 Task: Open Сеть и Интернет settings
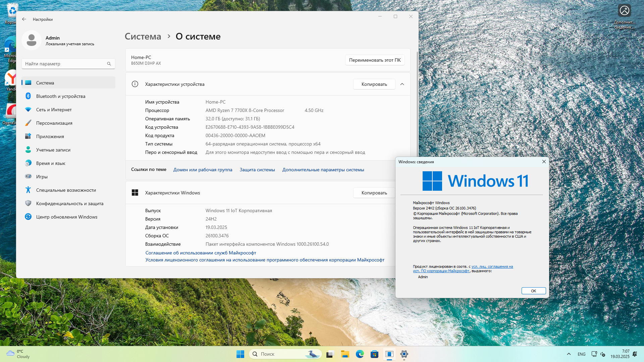(x=54, y=110)
